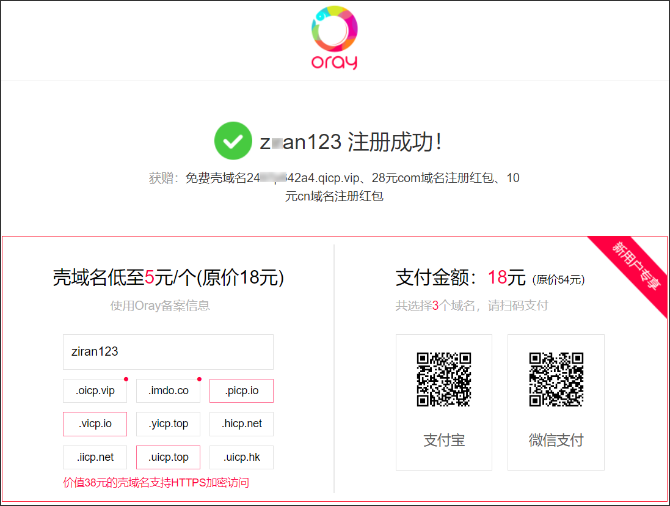Select the .oicp.vip domain suffix

95,391
